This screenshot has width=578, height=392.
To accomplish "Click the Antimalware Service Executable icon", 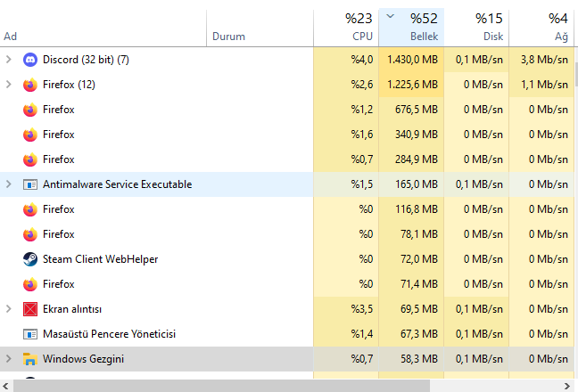I will click(29, 184).
